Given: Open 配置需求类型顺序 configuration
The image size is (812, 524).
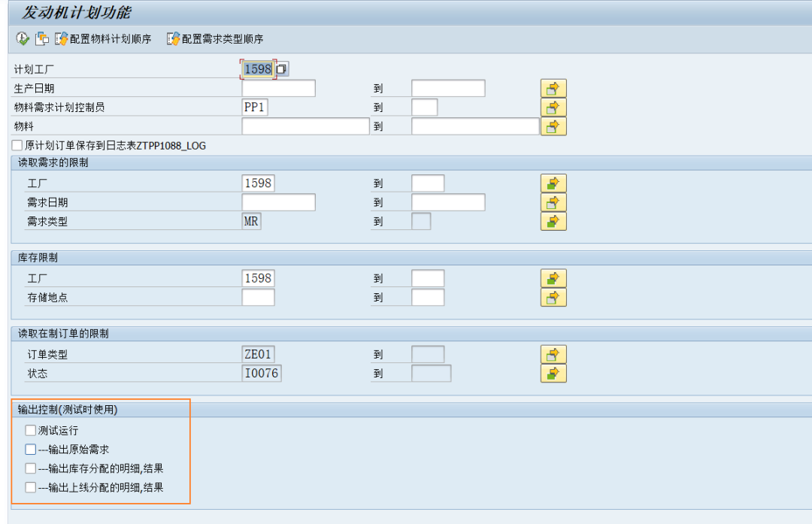Looking at the screenshot, I should (x=215, y=39).
